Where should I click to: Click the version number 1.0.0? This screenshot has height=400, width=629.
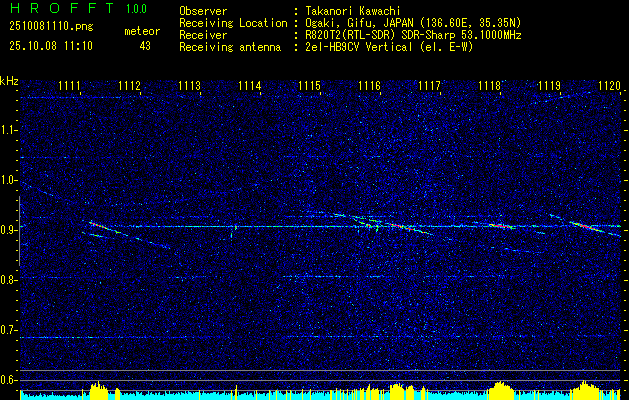pos(136,9)
